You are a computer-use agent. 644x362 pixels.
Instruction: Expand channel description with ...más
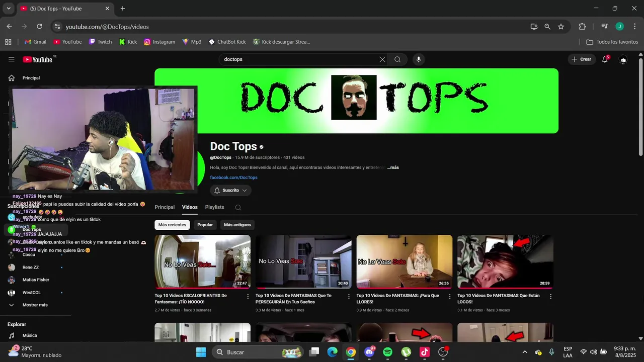tap(393, 167)
